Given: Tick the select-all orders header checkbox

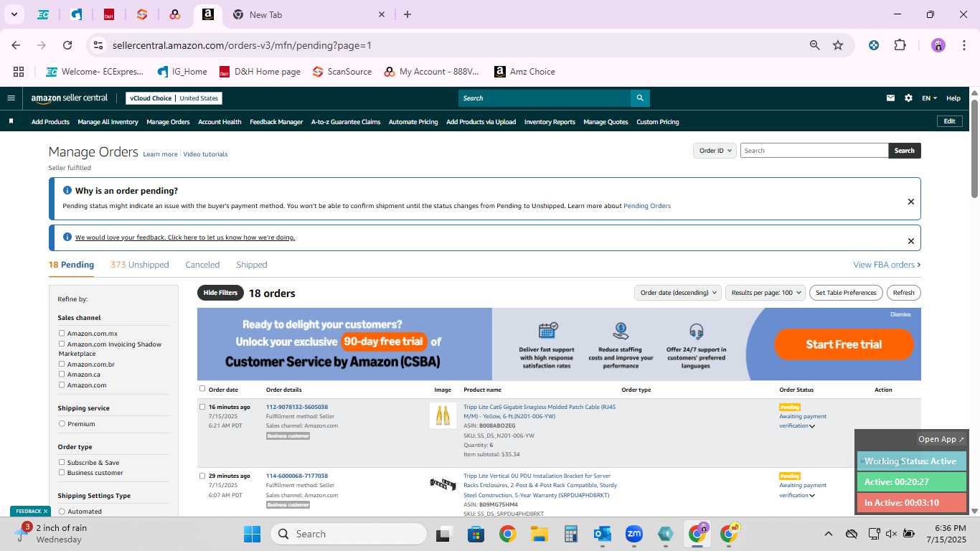Looking at the screenshot, I should [x=202, y=389].
